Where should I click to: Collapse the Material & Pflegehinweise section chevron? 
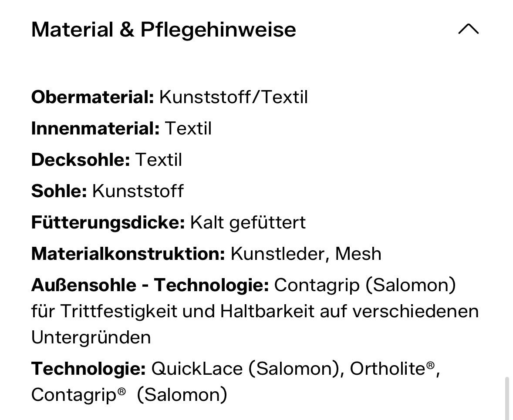click(469, 29)
